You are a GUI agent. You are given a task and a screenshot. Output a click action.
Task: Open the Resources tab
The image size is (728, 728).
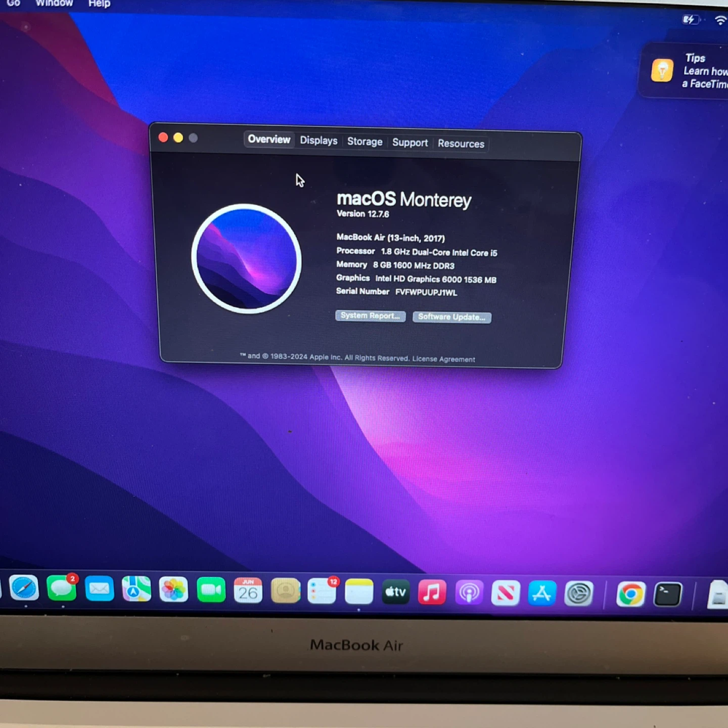coord(461,144)
